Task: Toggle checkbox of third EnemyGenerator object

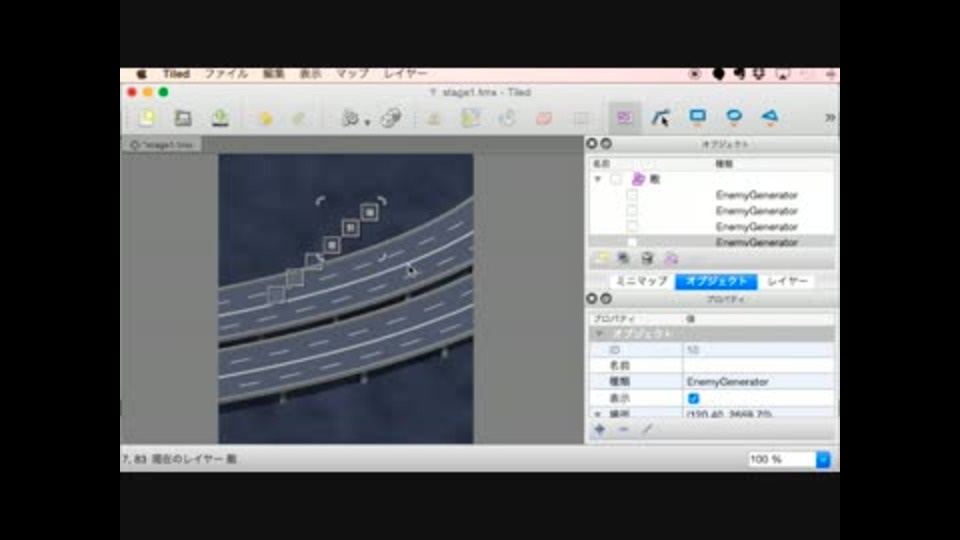Action: click(632, 227)
